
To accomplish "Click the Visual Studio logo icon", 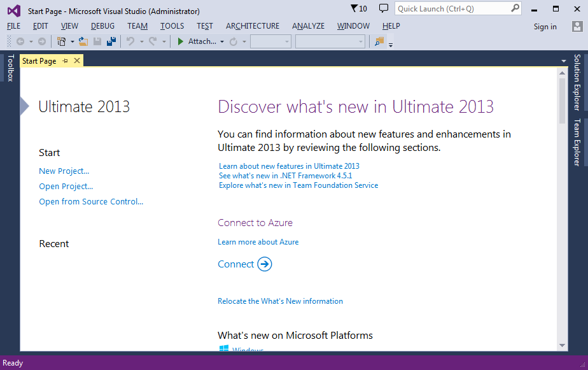I will pos(14,10).
